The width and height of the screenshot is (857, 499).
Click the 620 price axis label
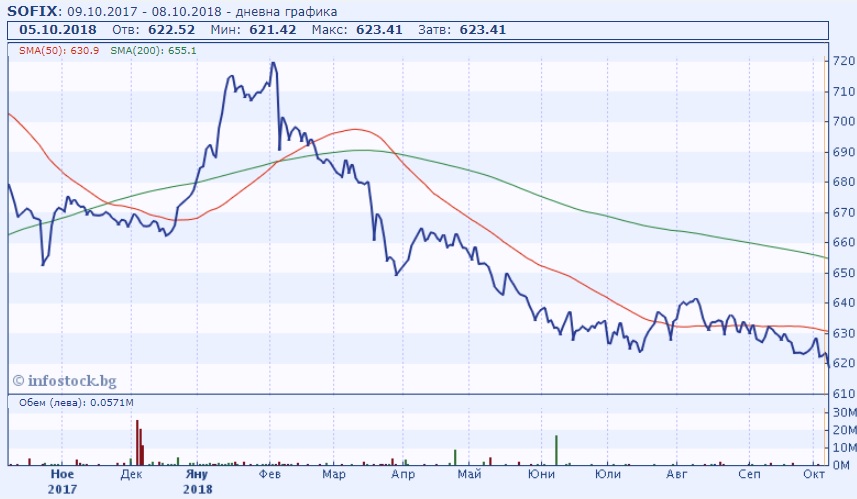pyautogui.click(x=844, y=363)
